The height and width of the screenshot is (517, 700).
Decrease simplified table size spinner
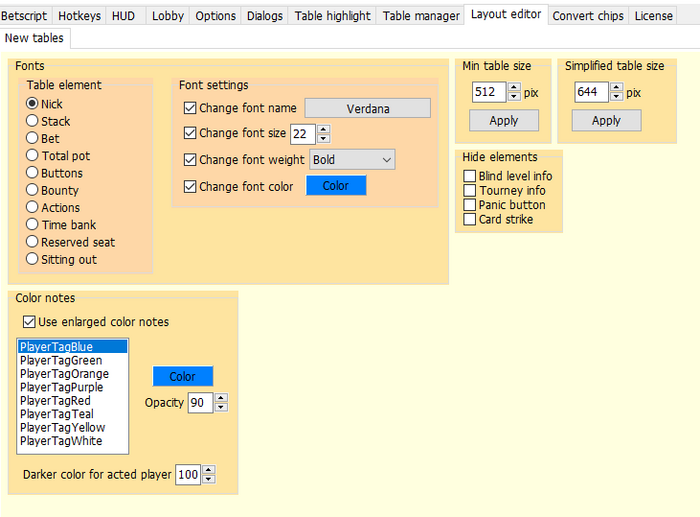tap(616, 97)
